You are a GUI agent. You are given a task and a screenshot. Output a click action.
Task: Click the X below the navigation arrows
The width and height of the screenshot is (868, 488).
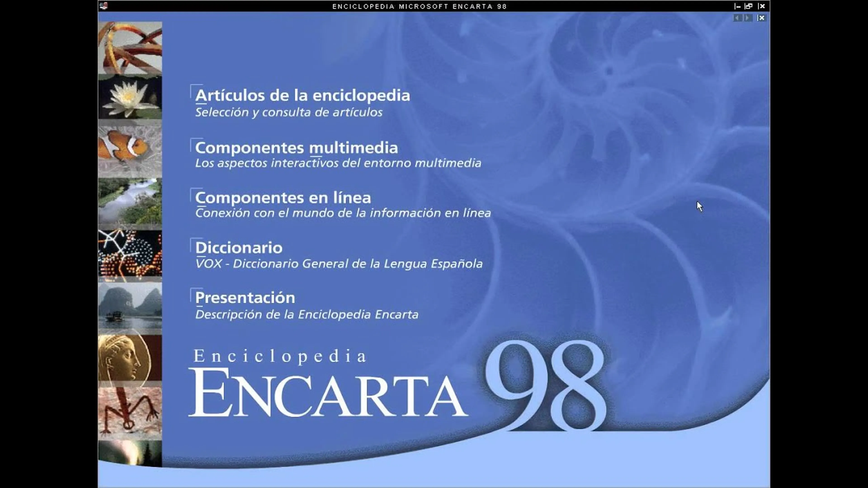pyautogui.click(x=762, y=18)
